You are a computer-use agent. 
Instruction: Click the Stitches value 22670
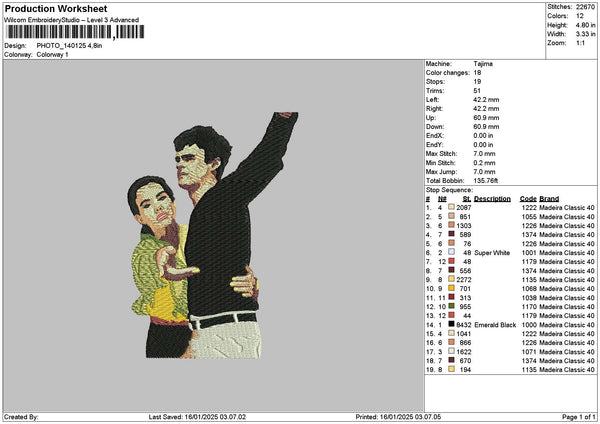[585, 7]
